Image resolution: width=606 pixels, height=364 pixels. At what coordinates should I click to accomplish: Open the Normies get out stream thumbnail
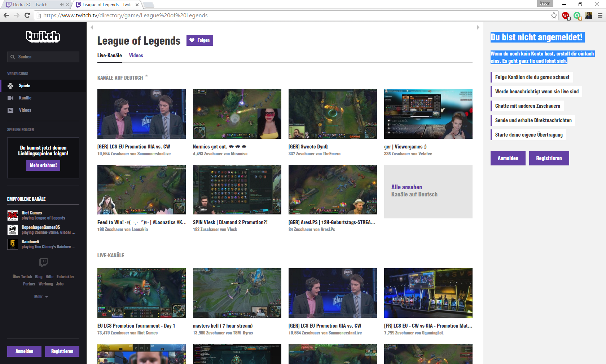pos(237,114)
